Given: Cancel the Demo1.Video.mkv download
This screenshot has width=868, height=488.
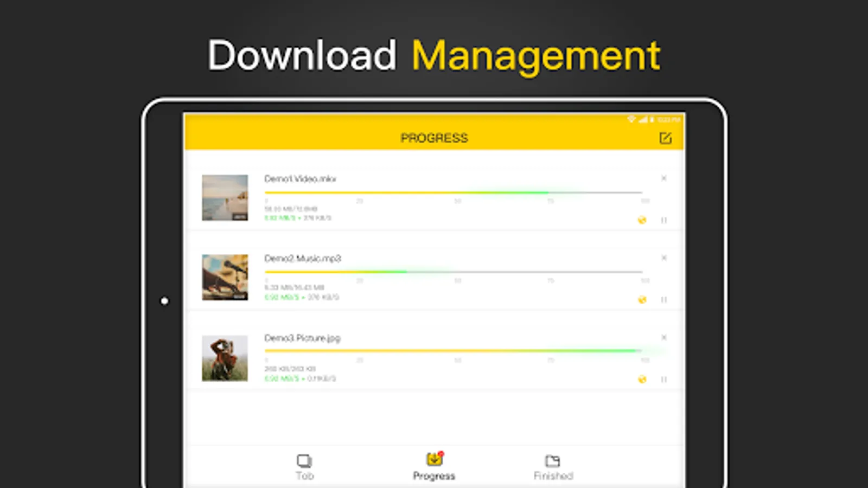Looking at the screenshot, I should 664,178.
